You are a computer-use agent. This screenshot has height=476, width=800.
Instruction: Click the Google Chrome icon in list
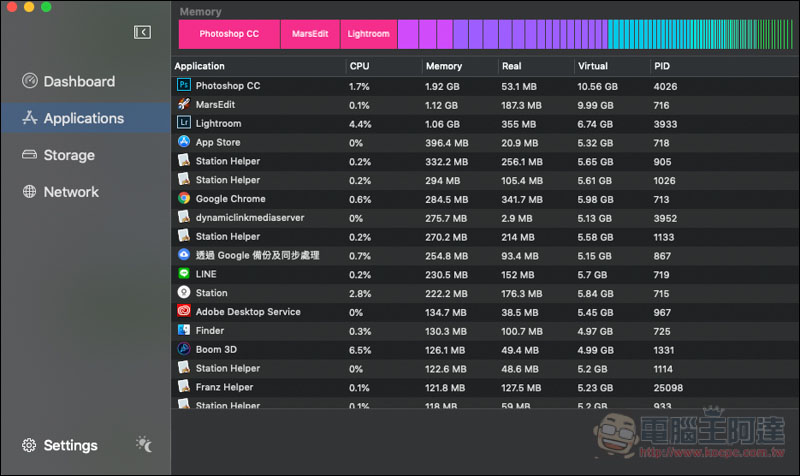[184, 199]
